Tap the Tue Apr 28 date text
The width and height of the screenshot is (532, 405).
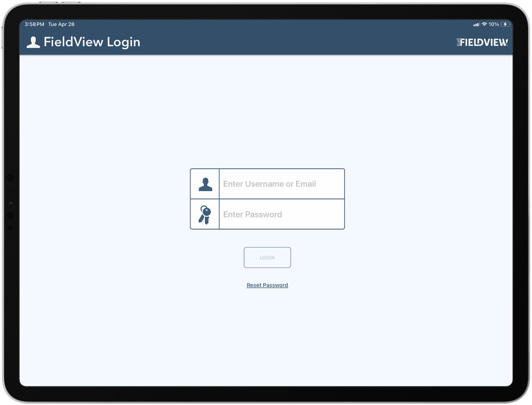[62, 25]
